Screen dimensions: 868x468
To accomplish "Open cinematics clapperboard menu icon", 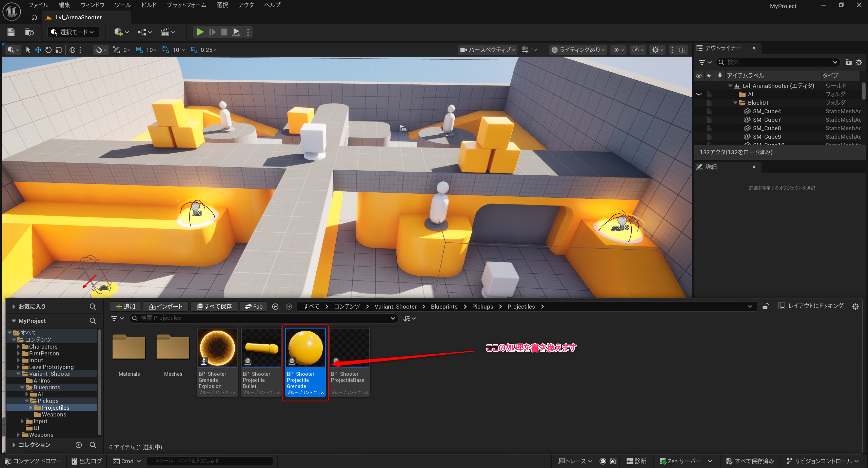I will (x=165, y=32).
